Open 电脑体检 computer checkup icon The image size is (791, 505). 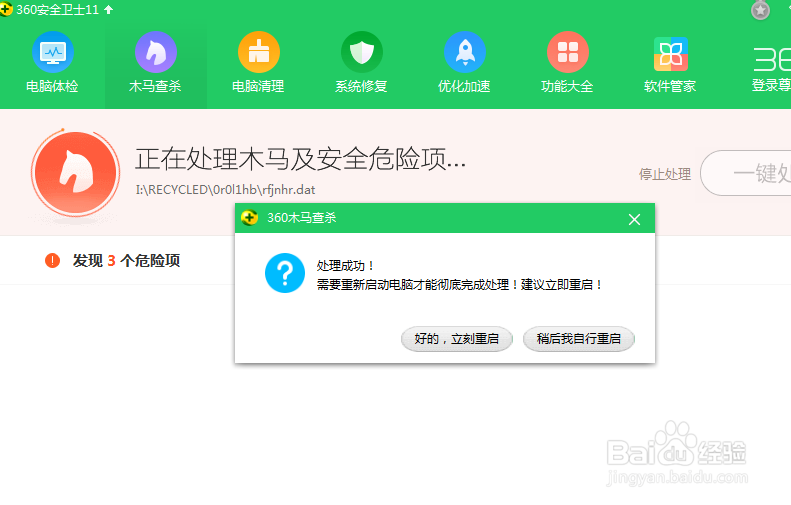click(52, 52)
